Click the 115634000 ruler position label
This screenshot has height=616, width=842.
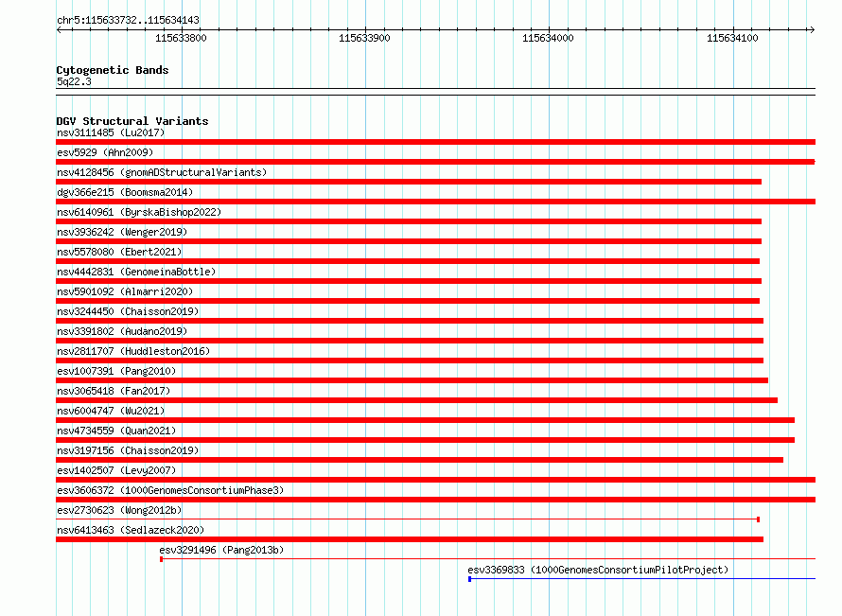click(x=549, y=38)
